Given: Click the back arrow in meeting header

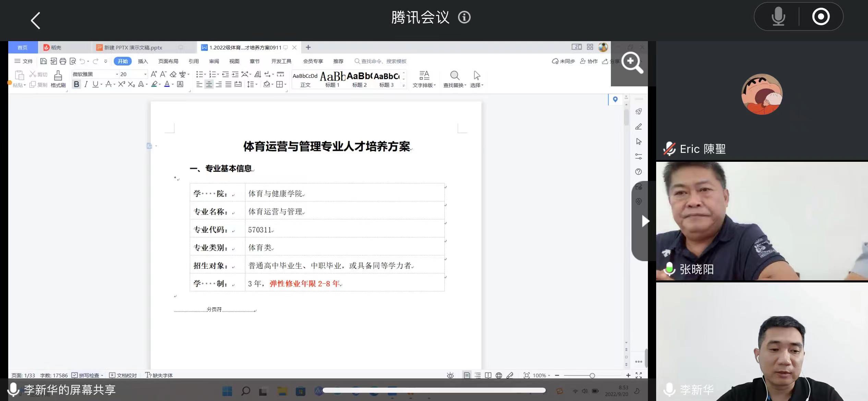Looking at the screenshot, I should point(36,21).
